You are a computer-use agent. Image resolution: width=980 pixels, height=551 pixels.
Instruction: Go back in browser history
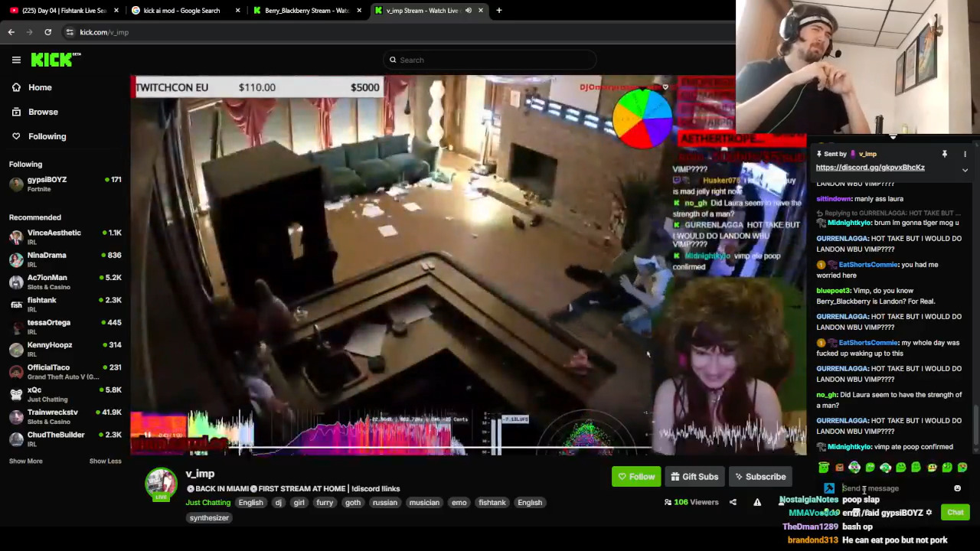tap(11, 32)
